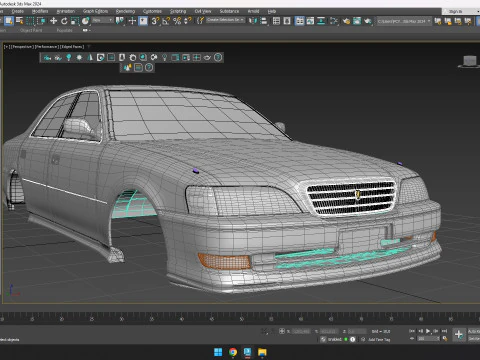Open Render Setup

pyautogui.click(x=346, y=21)
